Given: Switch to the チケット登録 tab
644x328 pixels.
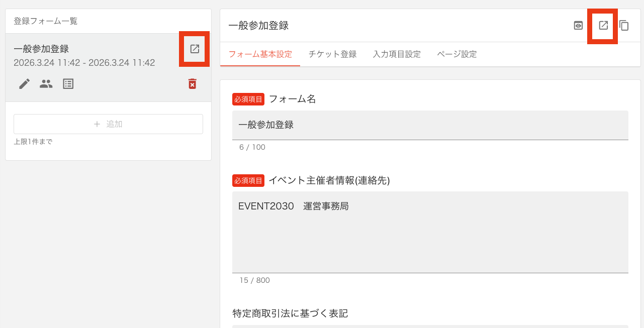Looking at the screenshot, I should coord(332,54).
